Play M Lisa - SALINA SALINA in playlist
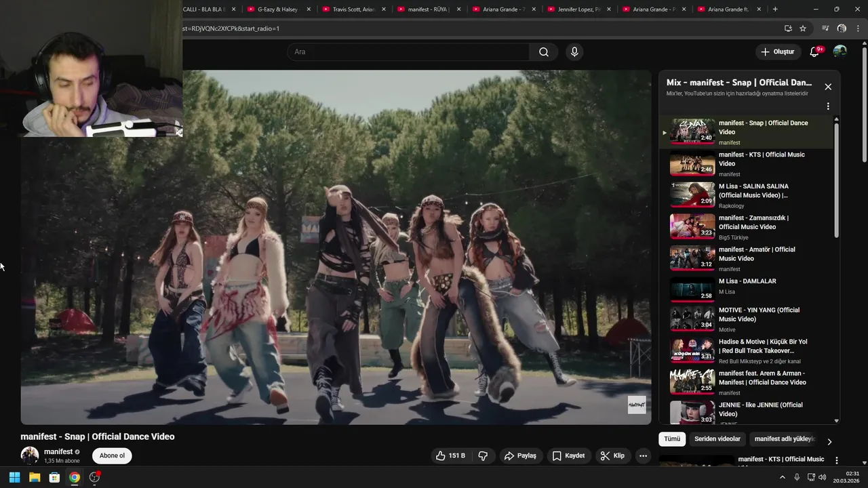Screen dimensions: 868x488 click(746, 195)
